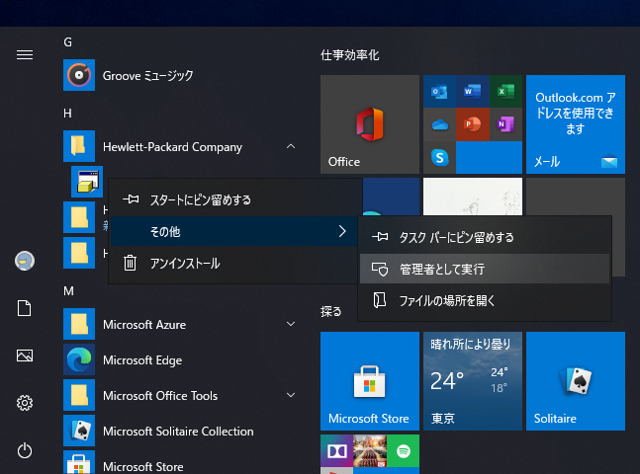Image resolution: width=640 pixels, height=474 pixels.
Task: Click the Hewlett-Packard Company folder icon
Action: tap(79, 146)
